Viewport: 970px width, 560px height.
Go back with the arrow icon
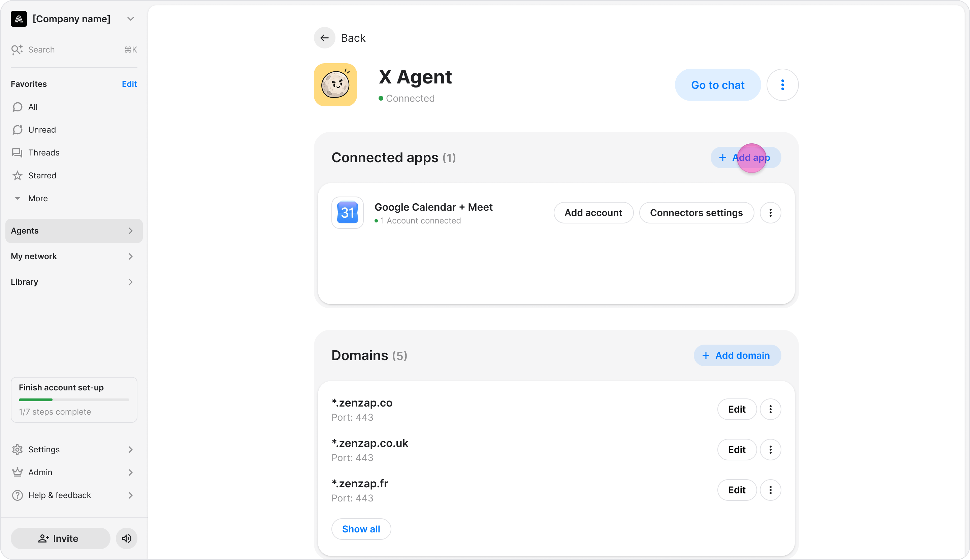tap(324, 38)
